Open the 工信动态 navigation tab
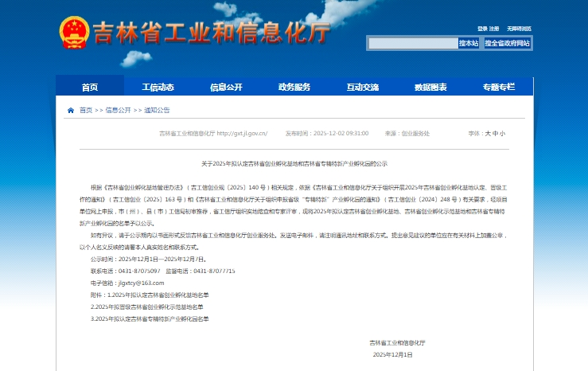The height and width of the screenshot is (371, 588). 158,87
